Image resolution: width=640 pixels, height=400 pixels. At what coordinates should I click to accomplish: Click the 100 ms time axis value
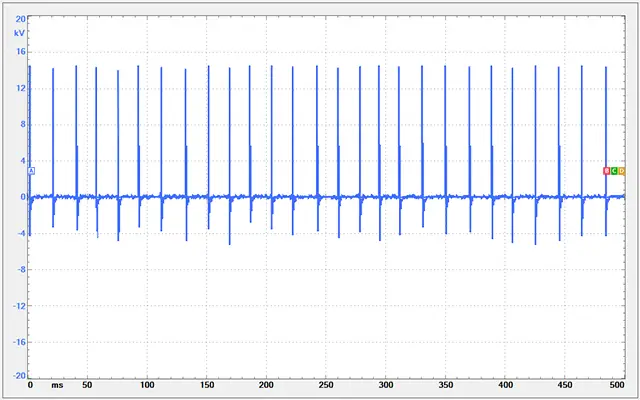coord(147,385)
